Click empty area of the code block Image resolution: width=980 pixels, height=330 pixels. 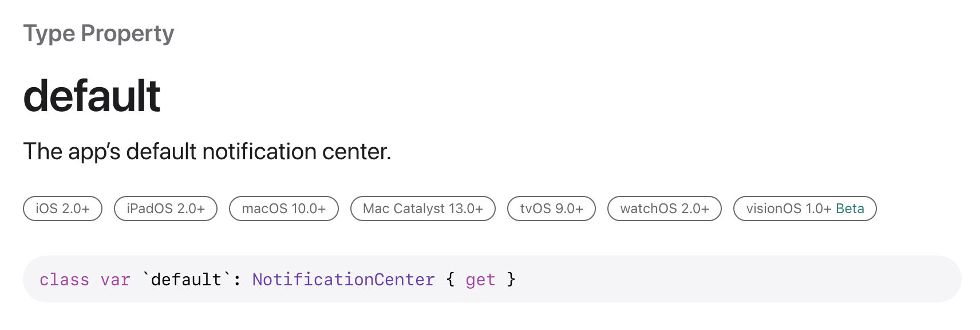click(x=738, y=279)
